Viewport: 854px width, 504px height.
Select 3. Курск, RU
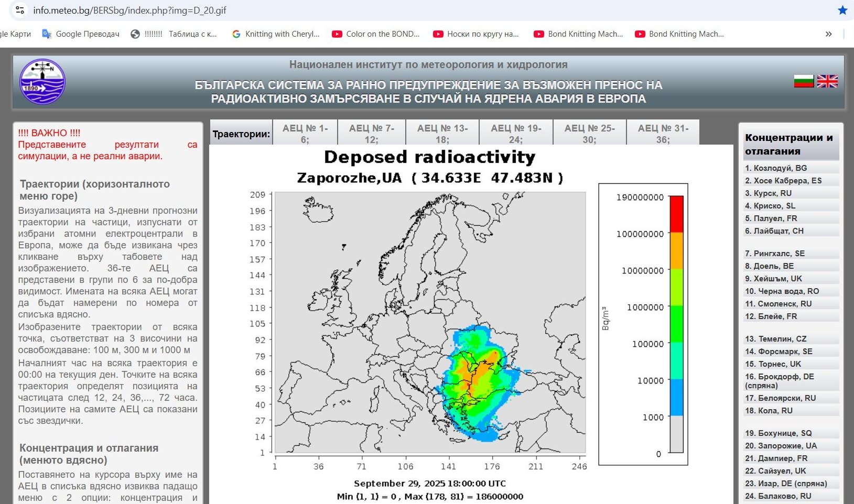(791, 193)
